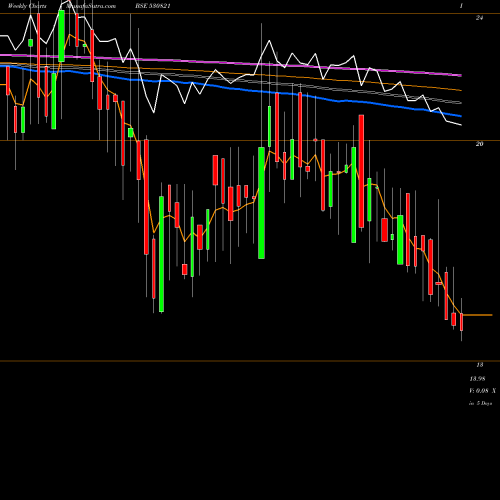Click the "Weekly Charts" title text
Image resolution: width=500 pixels, height=500 pixels.
pyautogui.click(x=27, y=6)
